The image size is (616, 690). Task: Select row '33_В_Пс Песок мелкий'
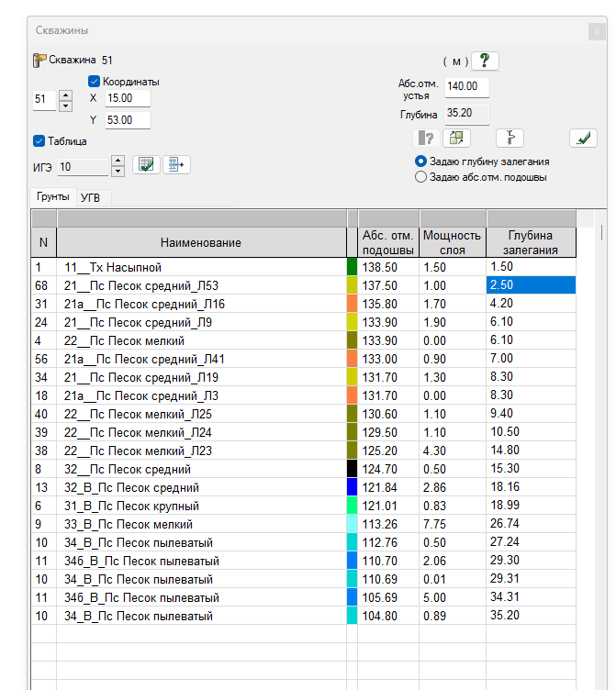point(303,524)
